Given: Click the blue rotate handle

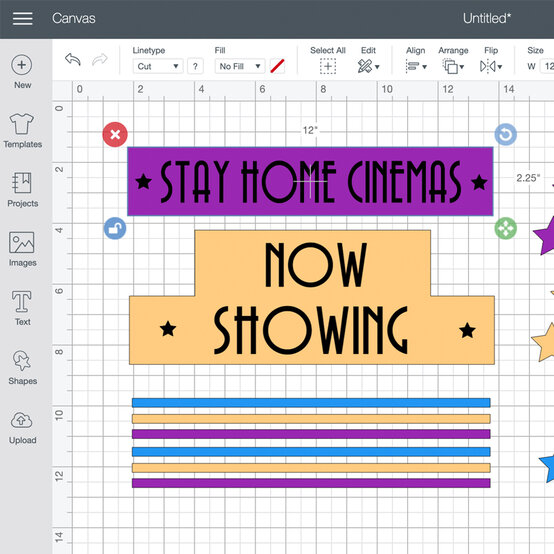Looking at the screenshot, I should (x=506, y=135).
